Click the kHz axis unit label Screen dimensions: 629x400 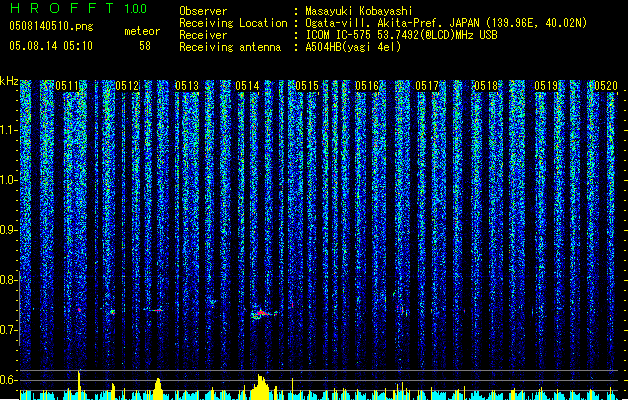[9, 81]
